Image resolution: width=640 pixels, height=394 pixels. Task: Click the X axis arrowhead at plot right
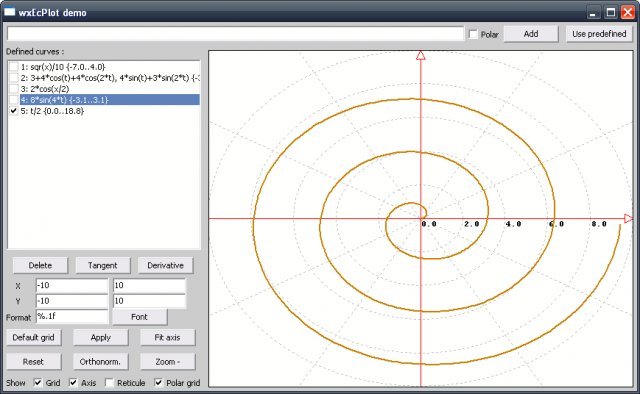pos(628,218)
